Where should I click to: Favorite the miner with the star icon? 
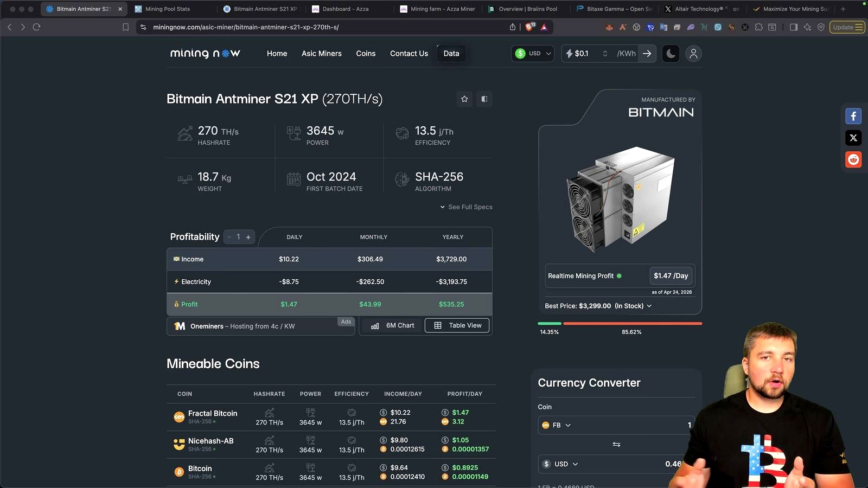click(x=464, y=99)
